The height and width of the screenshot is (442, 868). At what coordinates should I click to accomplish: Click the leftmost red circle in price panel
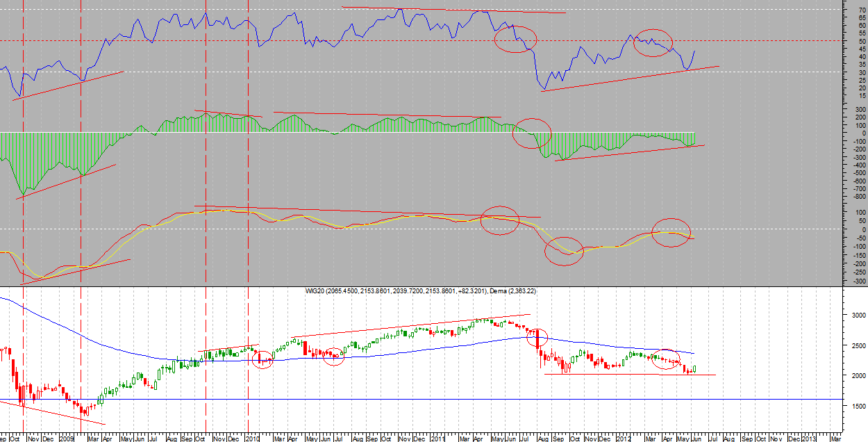pyautogui.click(x=262, y=360)
